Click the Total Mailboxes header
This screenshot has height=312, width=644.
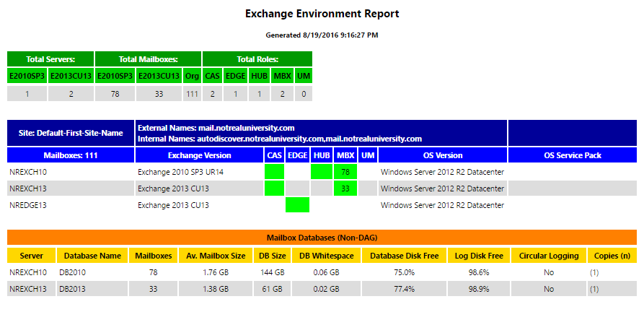coord(149,59)
